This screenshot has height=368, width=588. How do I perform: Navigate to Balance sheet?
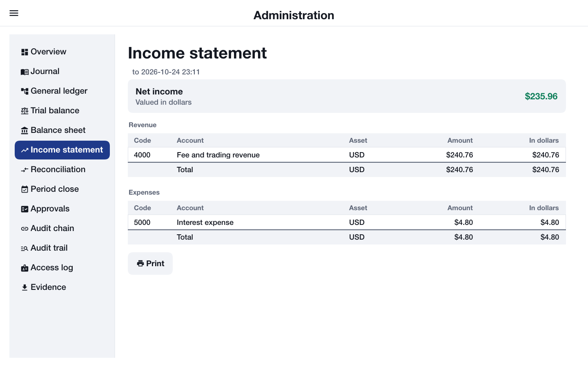point(62,130)
